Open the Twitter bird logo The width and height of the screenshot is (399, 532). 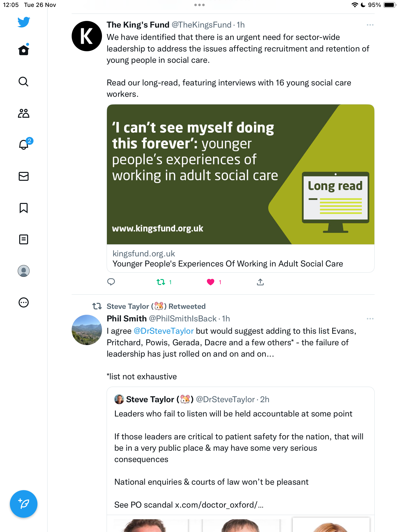point(24,22)
